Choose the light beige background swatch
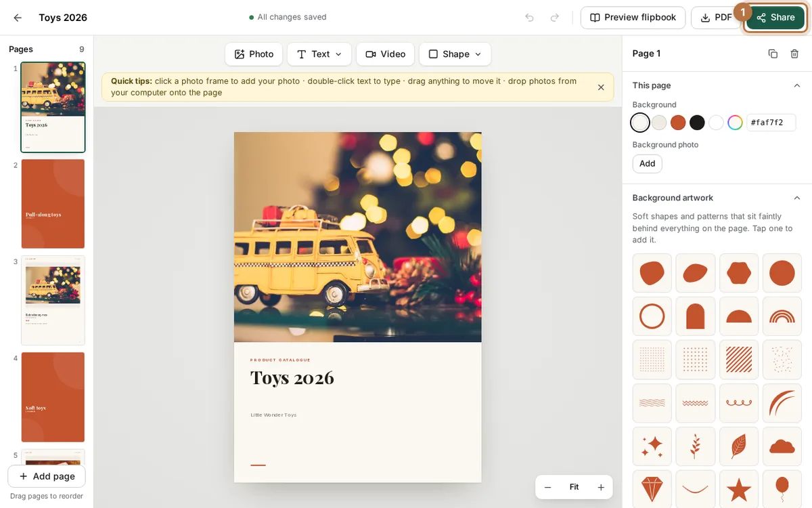Screen dimensions: 812x508 [659, 123]
